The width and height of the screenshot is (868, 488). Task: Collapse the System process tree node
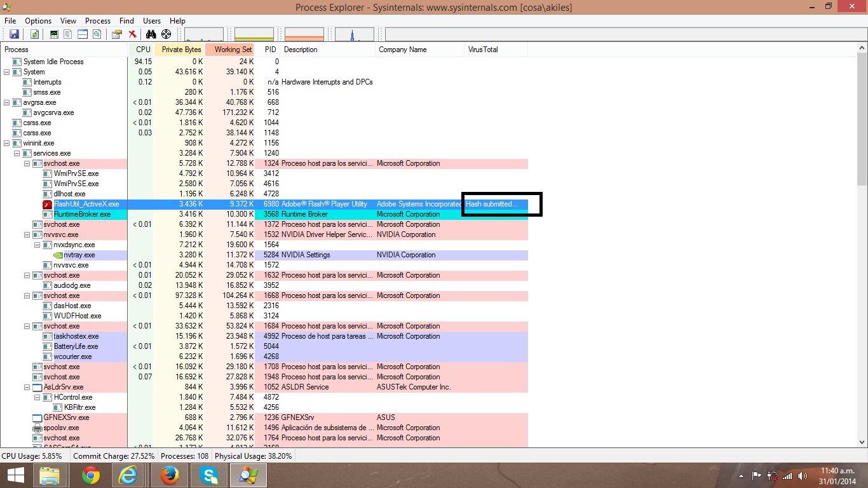pyautogui.click(x=6, y=72)
